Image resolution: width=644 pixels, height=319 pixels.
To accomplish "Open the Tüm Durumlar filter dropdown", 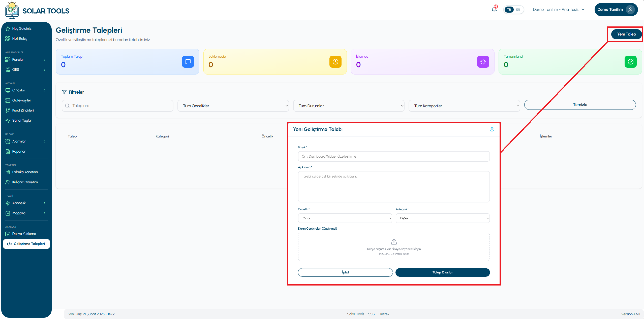I will click(349, 106).
